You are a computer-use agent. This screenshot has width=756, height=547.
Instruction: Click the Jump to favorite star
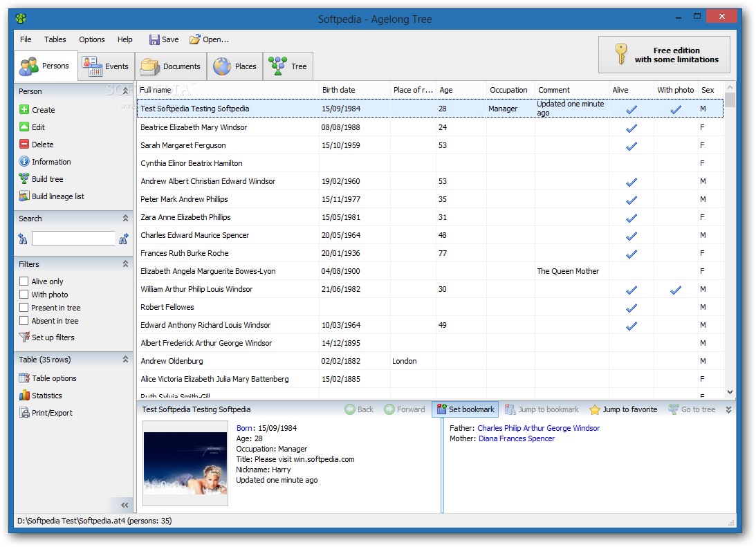point(594,409)
